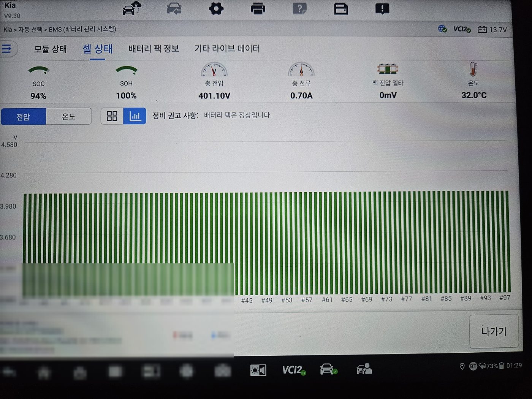
Task: Tap the cell label #69 on chart axis
Action: (367, 299)
